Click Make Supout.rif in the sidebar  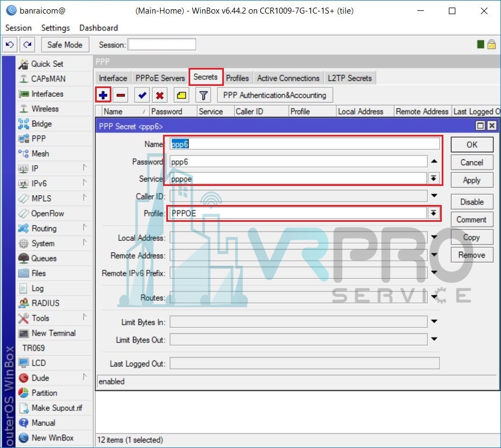(57, 408)
